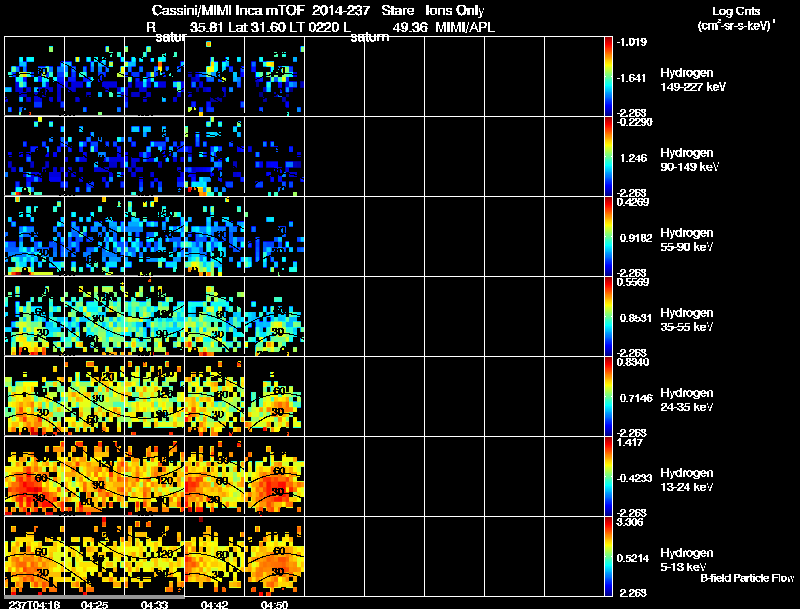Click the Hydrogen 5-13 keV color bar
The width and height of the screenshot is (800, 609).
[610, 556]
